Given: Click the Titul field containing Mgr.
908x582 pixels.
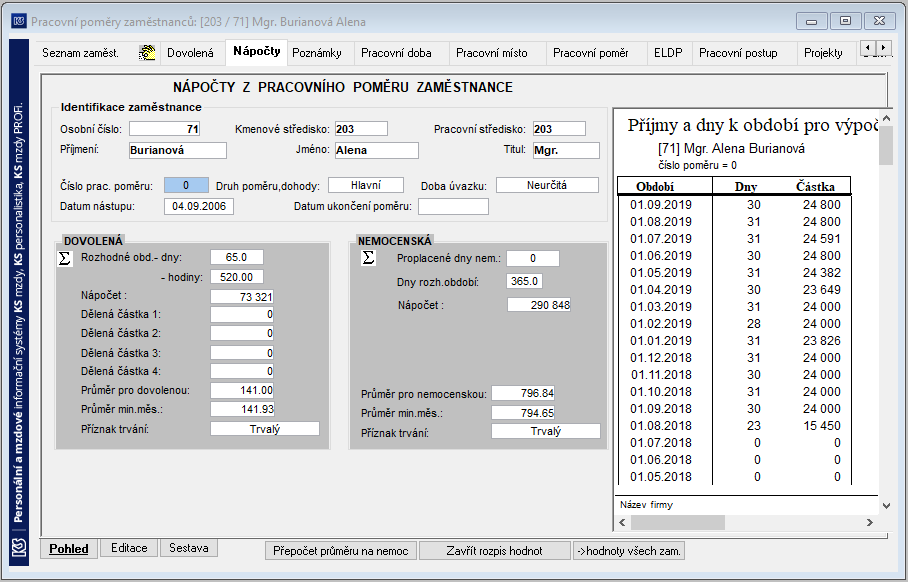Looking at the screenshot, I should point(566,150).
